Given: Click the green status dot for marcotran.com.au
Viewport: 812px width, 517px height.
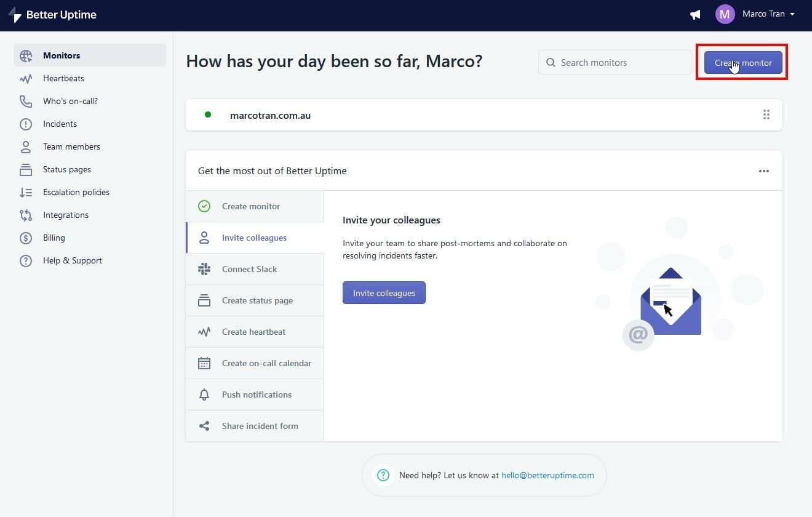Looking at the screenshot, I should coord(207,114).
